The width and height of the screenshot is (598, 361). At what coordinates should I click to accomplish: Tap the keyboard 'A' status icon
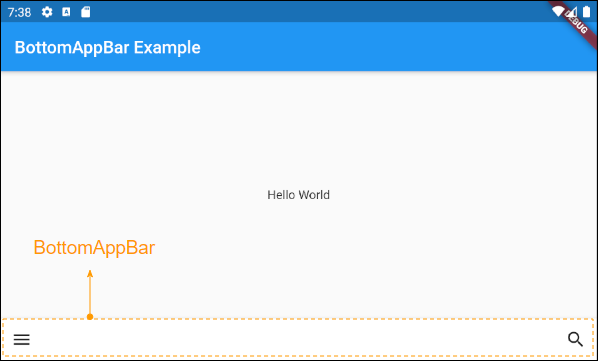(x=66, y=12)
